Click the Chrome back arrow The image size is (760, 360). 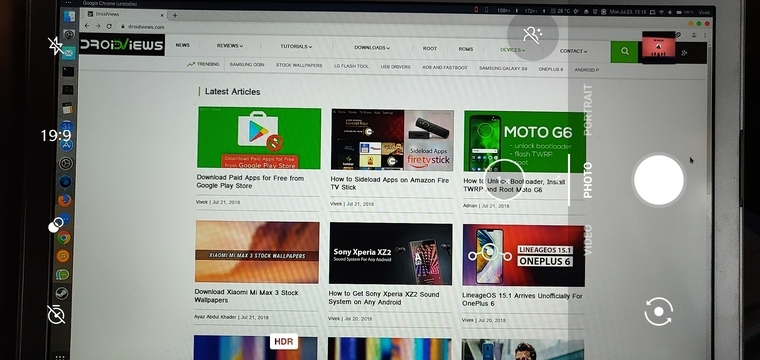point(87,26)
